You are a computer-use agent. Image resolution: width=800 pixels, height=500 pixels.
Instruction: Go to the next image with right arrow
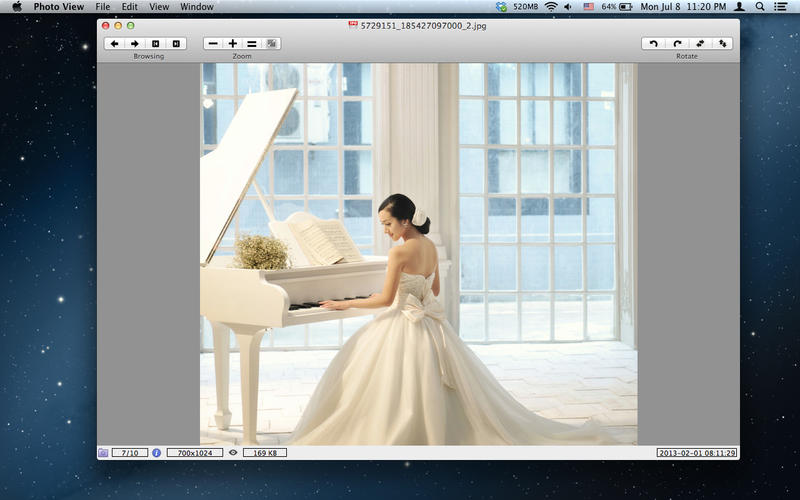(x=135, y=44)
